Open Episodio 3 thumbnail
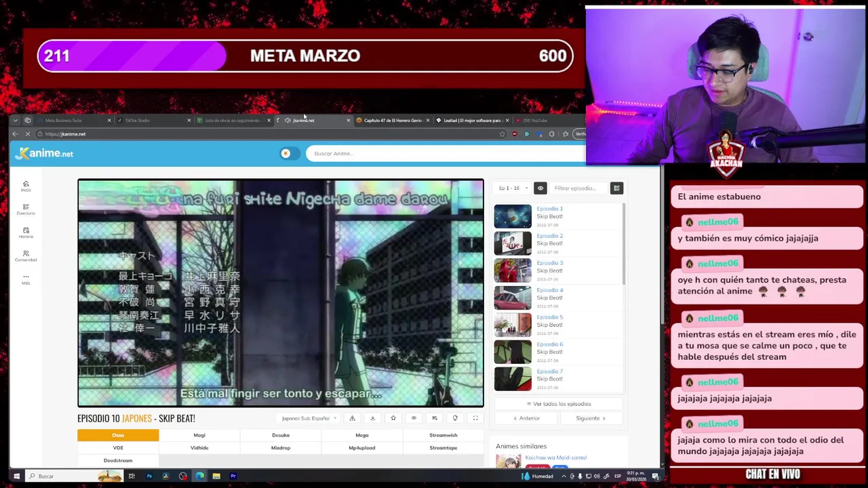The width and height of the screenshot is (868, 488). pyautogui.click(x=513, y=270)
